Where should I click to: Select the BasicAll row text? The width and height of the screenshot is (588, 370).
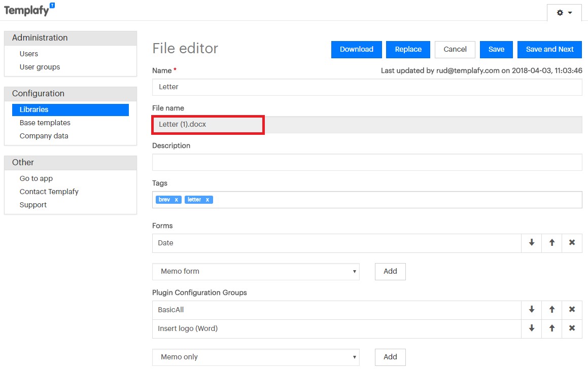171,310
